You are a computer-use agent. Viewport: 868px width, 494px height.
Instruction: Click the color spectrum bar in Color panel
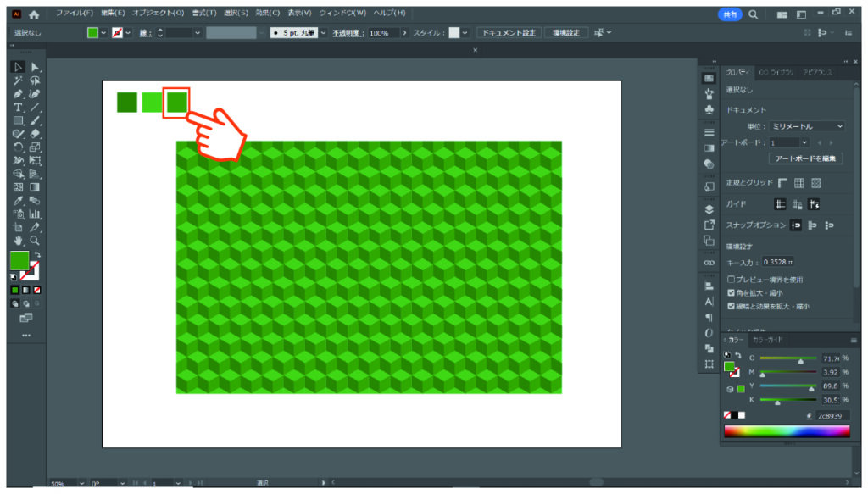pyautogui.click(x=787, y=431)
